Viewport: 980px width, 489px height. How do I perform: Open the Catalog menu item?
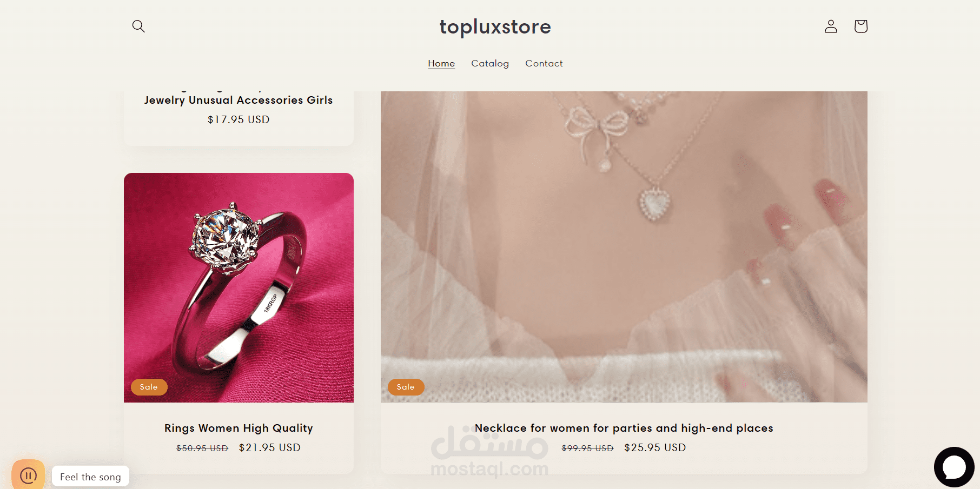(x=490, y=63)
